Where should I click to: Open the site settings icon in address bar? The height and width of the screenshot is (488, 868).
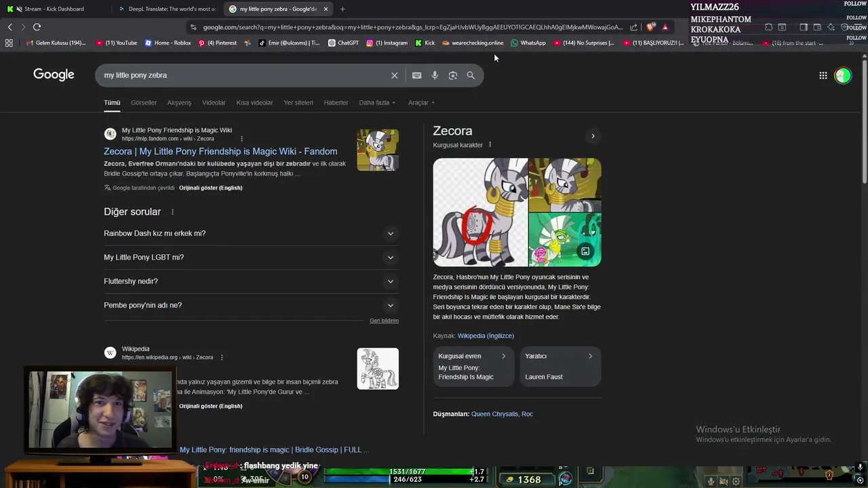[x=193, y=27]
